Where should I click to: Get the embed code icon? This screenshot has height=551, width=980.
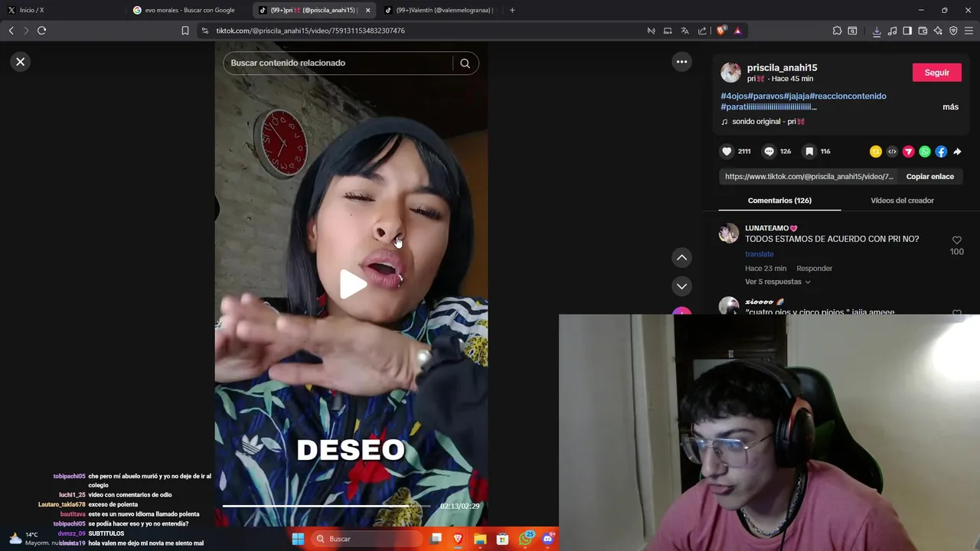892,152
